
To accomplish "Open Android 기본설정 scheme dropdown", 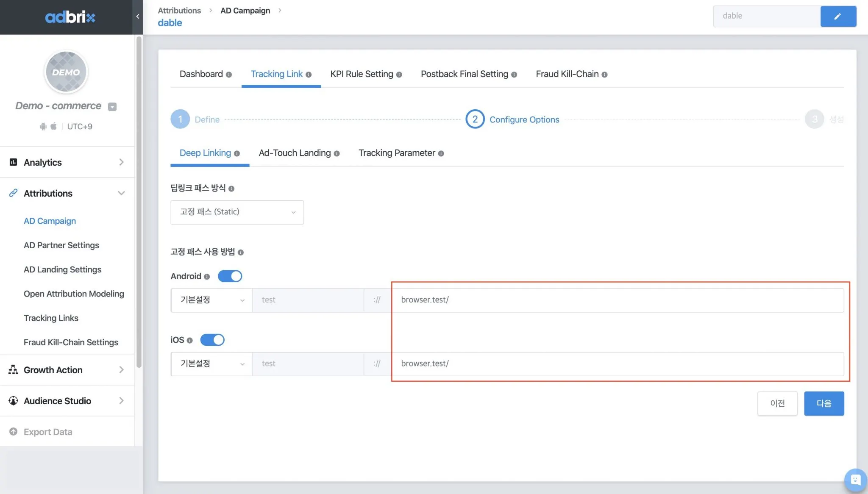I will click(211, 300).
